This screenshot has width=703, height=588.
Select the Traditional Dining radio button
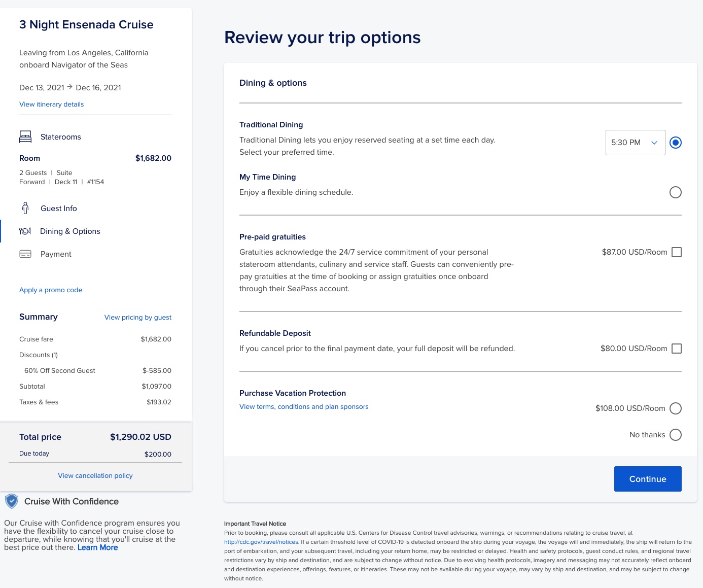point(676,143)
